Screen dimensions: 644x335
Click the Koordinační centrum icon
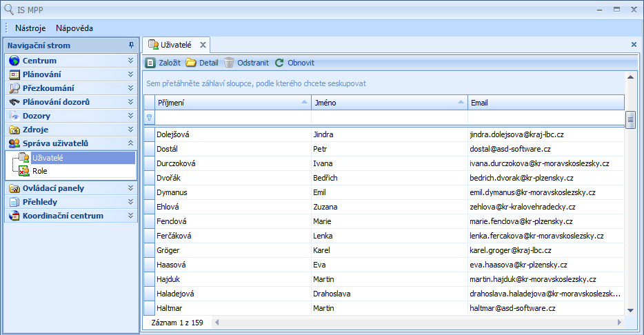click(x=14, y=216)
